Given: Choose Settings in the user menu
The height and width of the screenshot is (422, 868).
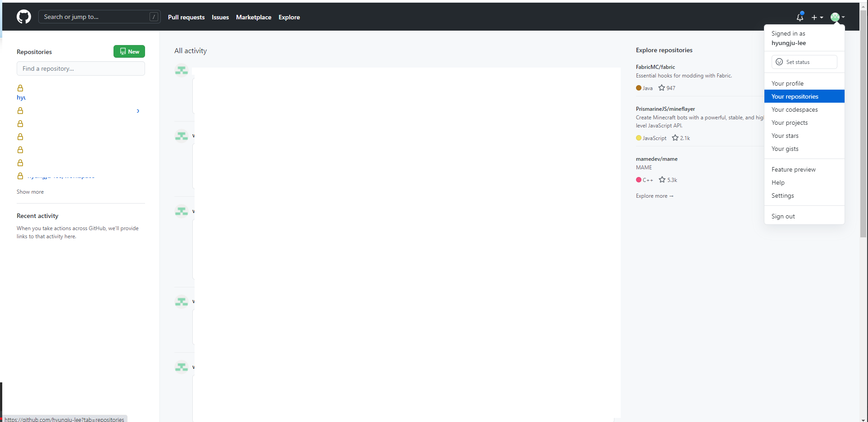Looking at the screenshot, I should [x=782, y=195].
